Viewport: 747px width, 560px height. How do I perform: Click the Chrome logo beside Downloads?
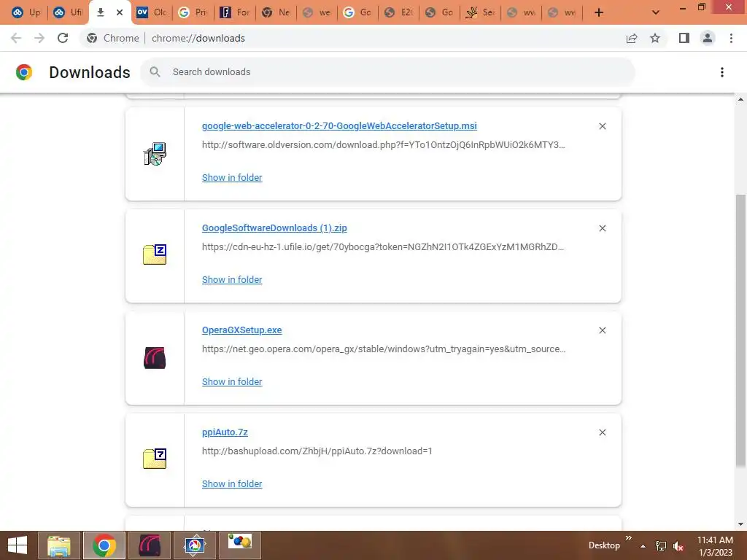pyautogui.click(x=24, y=72)
